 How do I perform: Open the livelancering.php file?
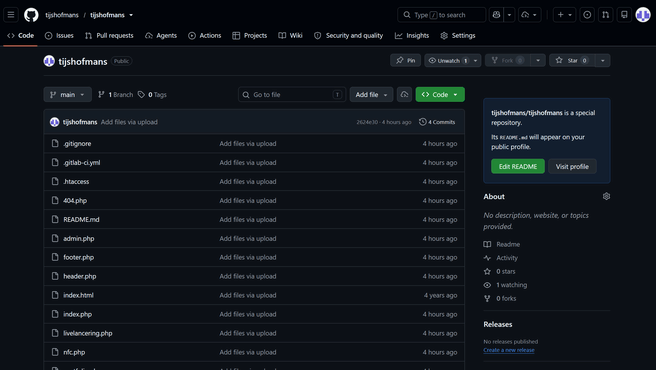88,333
